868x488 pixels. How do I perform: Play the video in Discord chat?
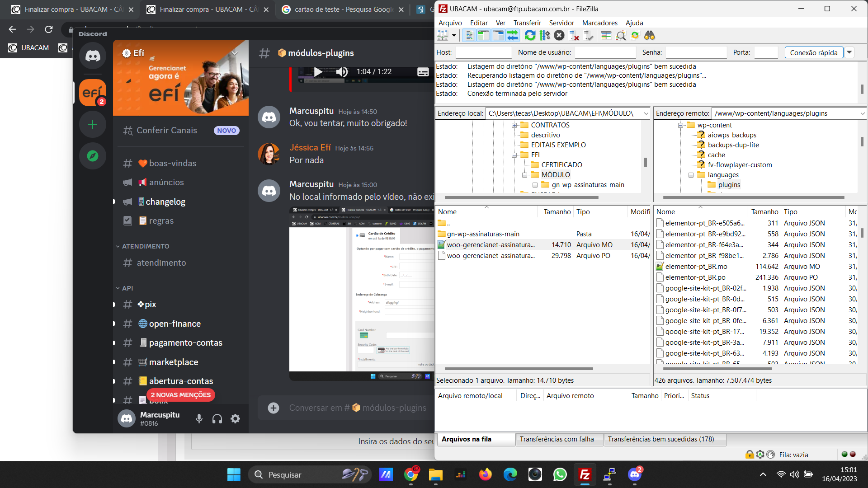pyautogui.click(x=318, y=72)
